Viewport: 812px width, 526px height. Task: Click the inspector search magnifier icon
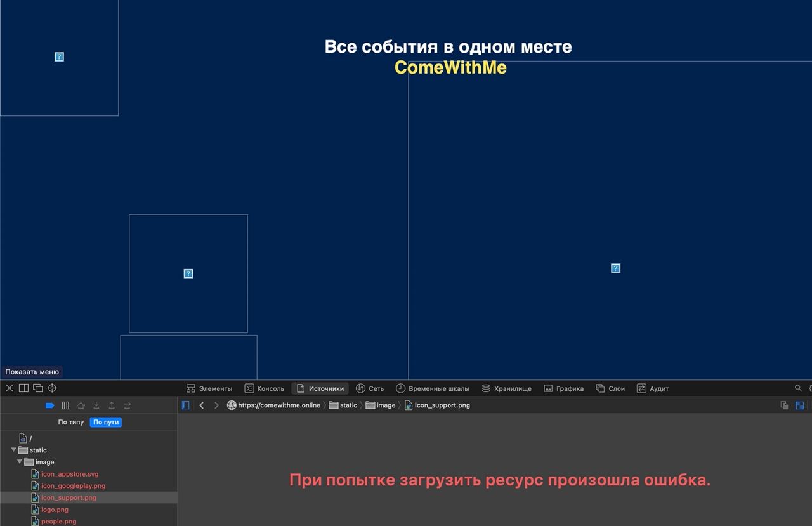click(798, 388)
